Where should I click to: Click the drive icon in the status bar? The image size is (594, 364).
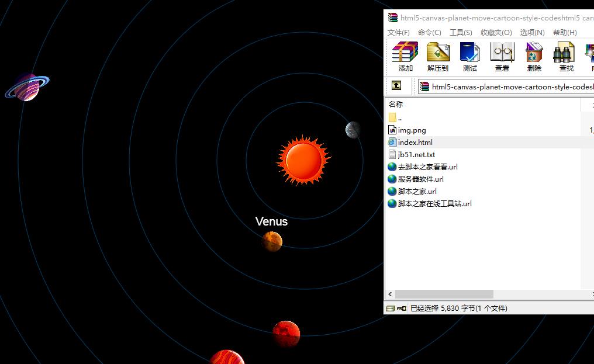(x=390, y=308)
